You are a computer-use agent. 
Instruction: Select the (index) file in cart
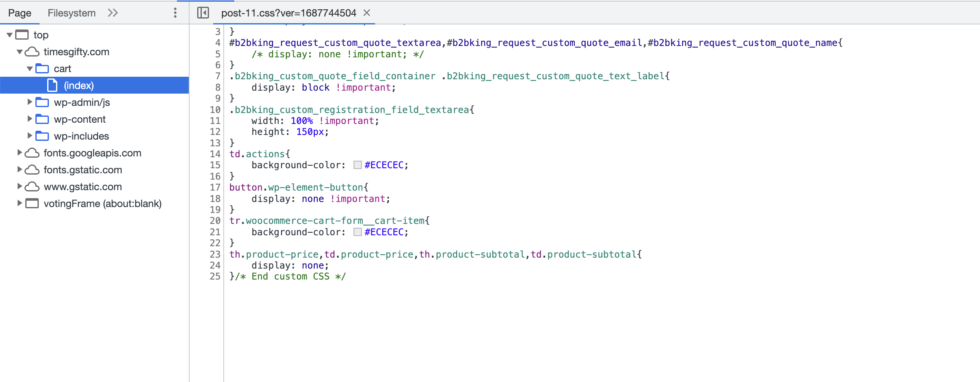point(94,85)
